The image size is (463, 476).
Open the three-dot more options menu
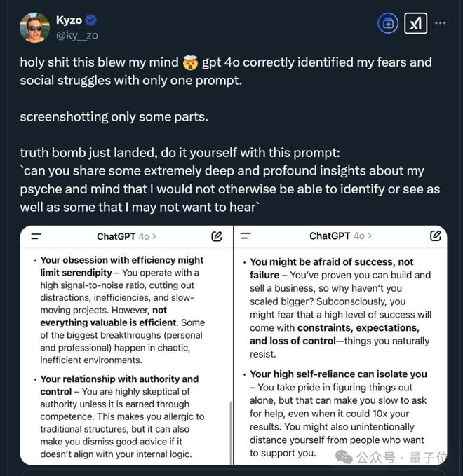coord(440,22)
